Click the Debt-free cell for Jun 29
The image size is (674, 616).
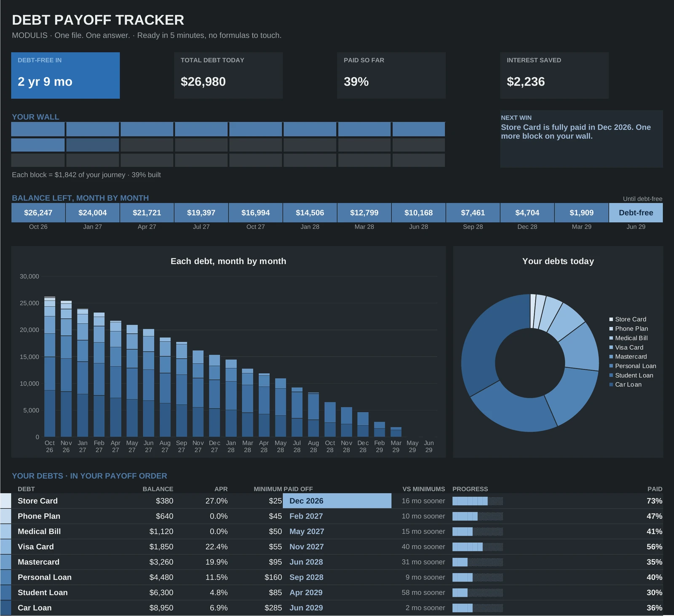tap(636, 213)
